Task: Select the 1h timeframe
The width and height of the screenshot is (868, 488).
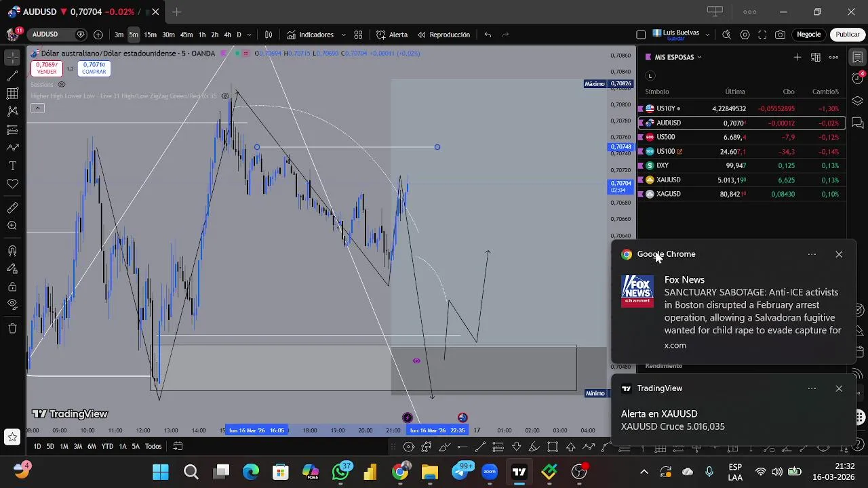Action: pos(202,35)
